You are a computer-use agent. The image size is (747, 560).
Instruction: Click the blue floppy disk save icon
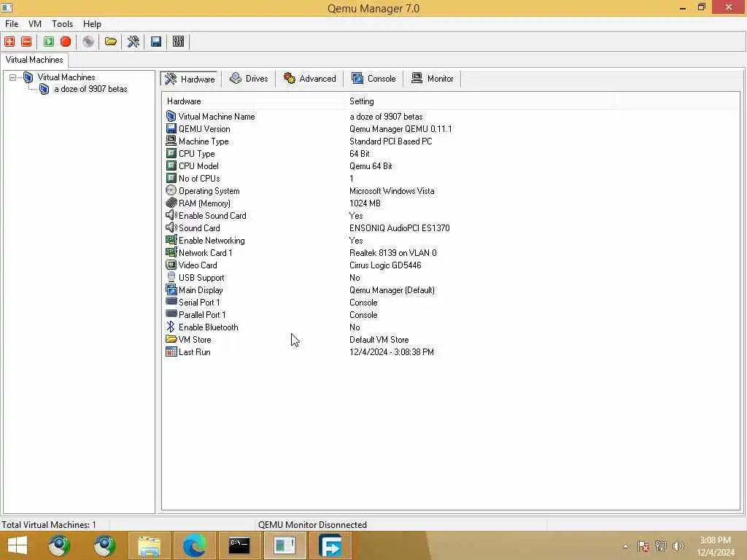(x=156, y=42)
